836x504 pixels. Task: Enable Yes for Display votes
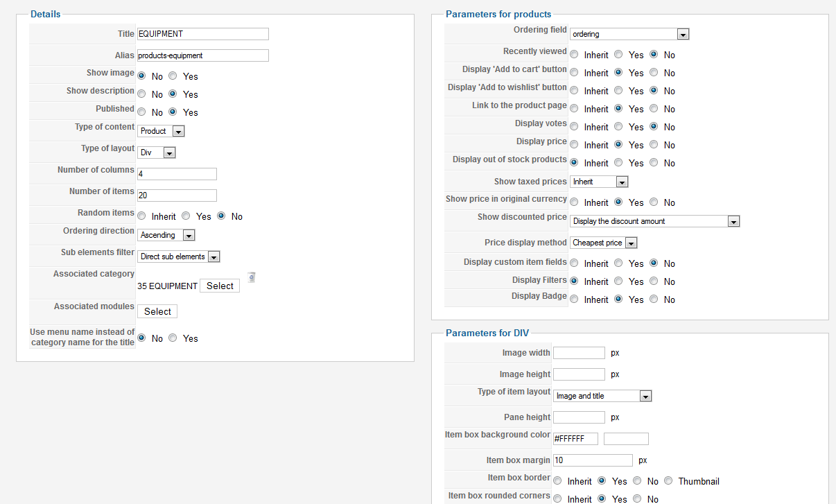click(618, 127)
